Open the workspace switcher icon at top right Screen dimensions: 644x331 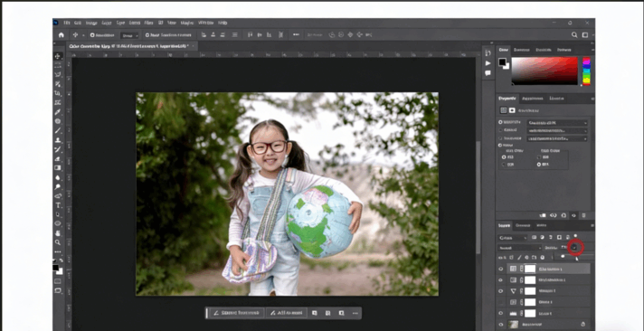tap(585, 35)
